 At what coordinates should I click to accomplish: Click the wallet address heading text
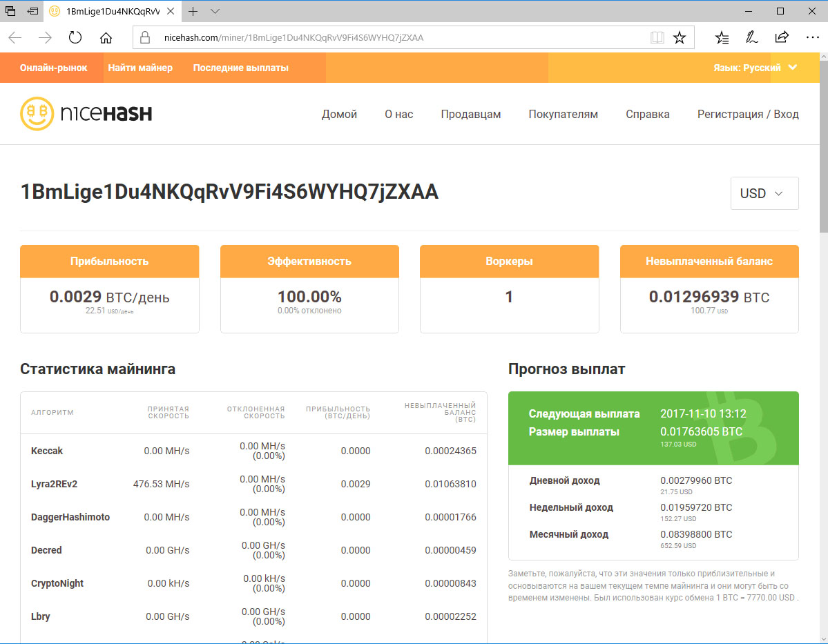[229, 192]
